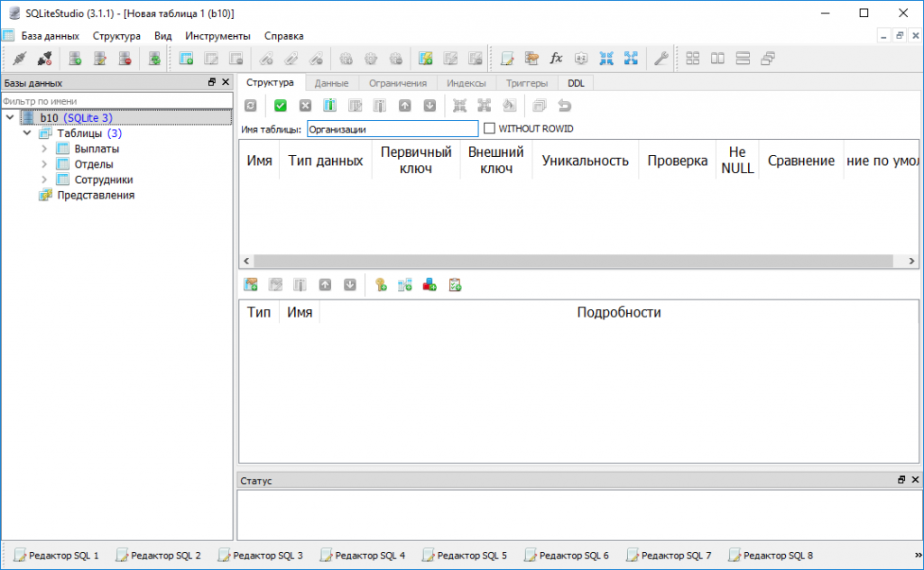Click the add check constraint clipboard icon

pos(455,285)
